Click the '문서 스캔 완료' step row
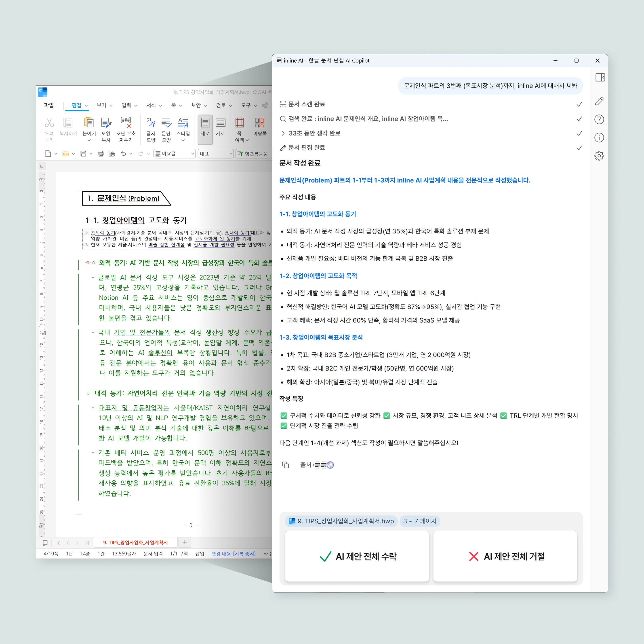The width and height of the screenshot is (644, 644). 431,104
